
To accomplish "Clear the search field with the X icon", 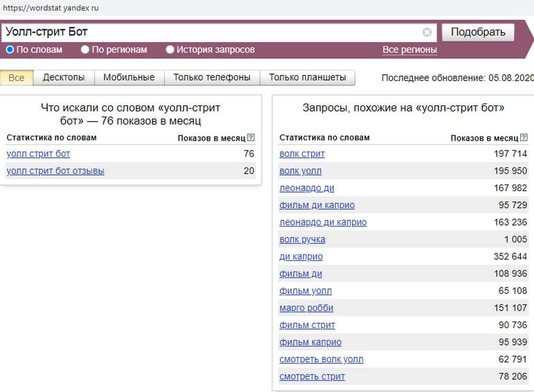I will pyautogui.click(x=427, y=32).
